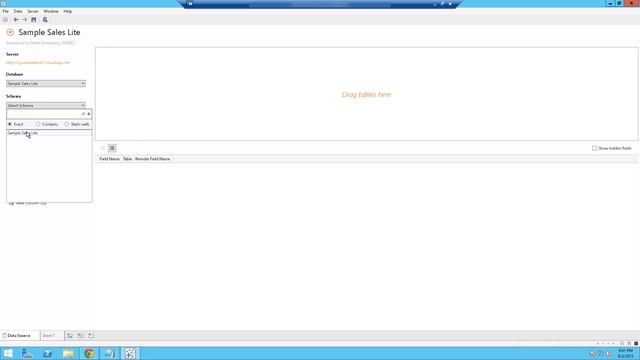This screenshot has height=360, width=640.
Task: Switch to the Data Source tab
Action: pos(20,336)
